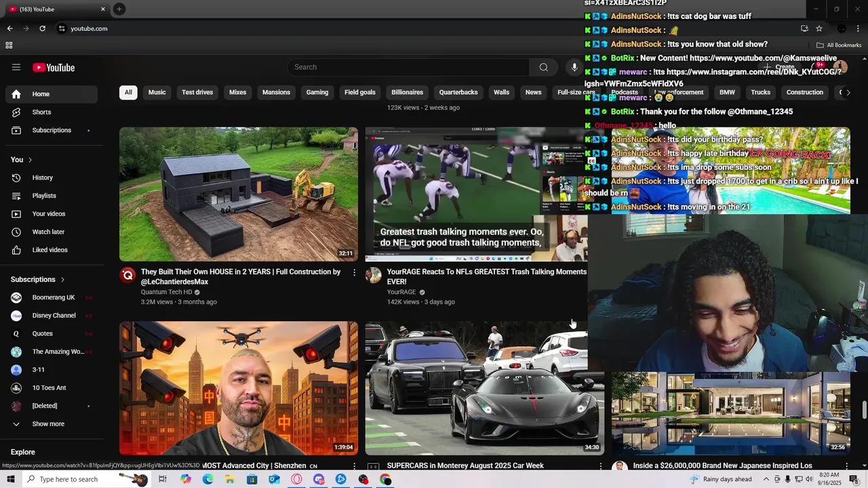868x488 pixels.
Task: Expand the You section
Action: pyautogui.click(x=22, y=160)
